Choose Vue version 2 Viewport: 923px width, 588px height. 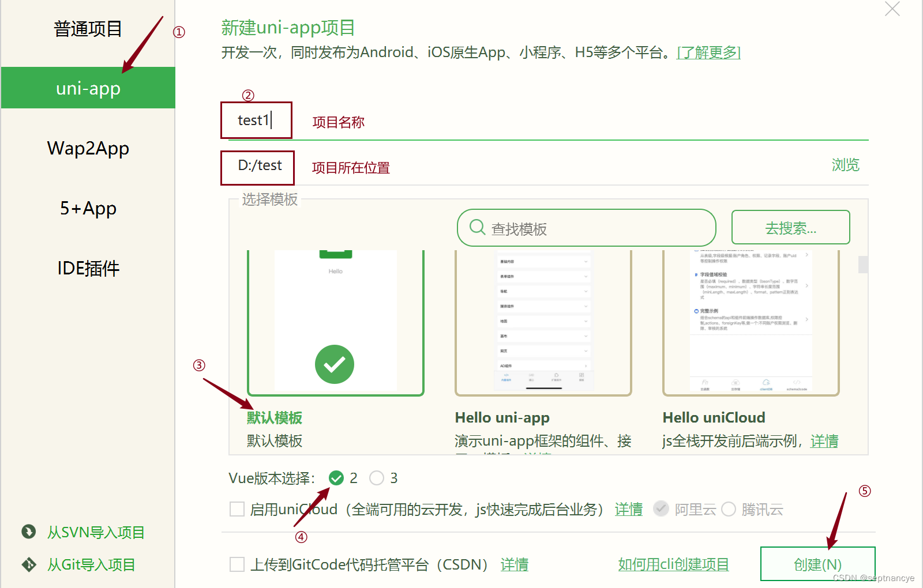coord(336,478)
